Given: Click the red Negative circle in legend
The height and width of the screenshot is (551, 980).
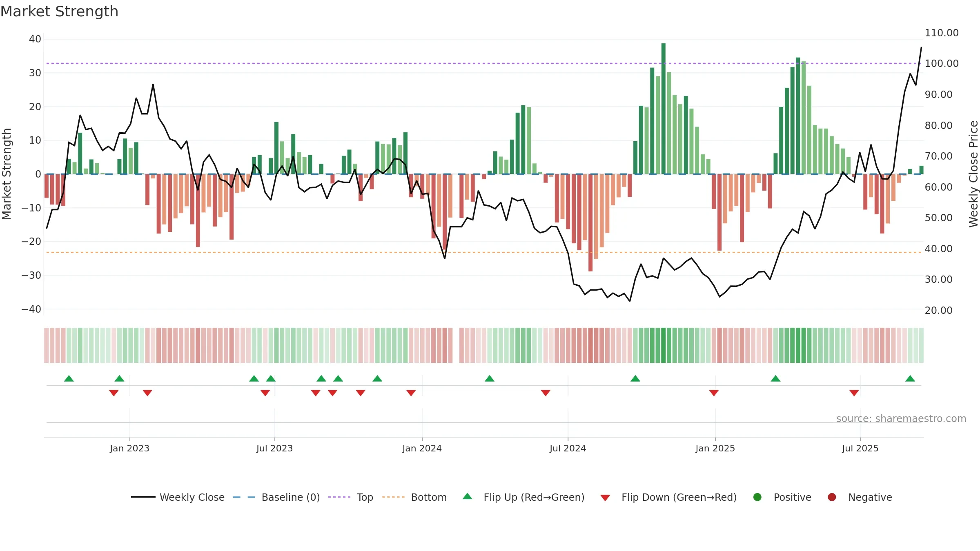Looking at the screenshot, I should [832, 497].
